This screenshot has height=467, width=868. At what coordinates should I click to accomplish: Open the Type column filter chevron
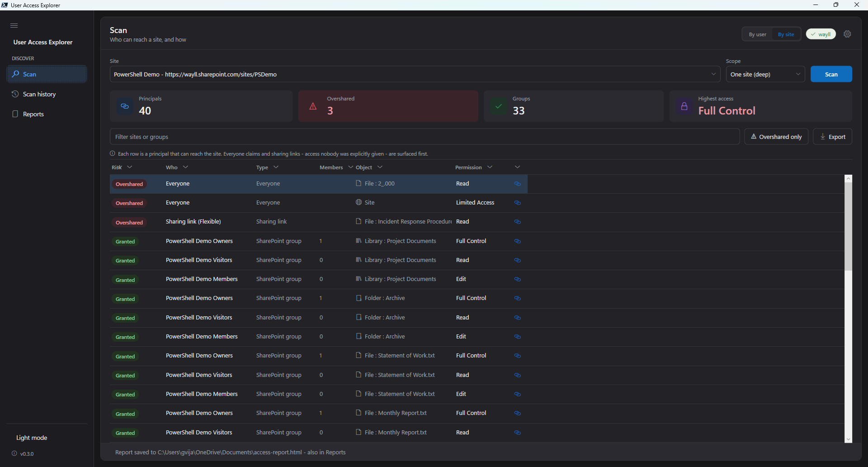276,167
